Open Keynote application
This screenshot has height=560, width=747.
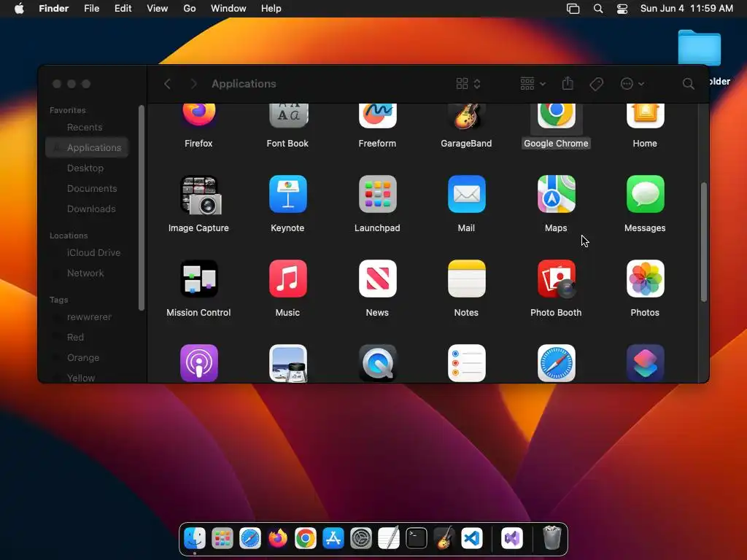click(x=287, y=194)
